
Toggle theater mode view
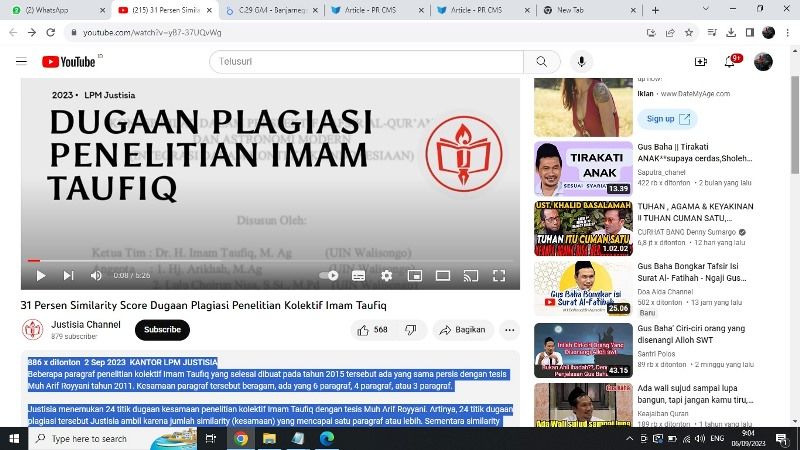coord(443,276)
